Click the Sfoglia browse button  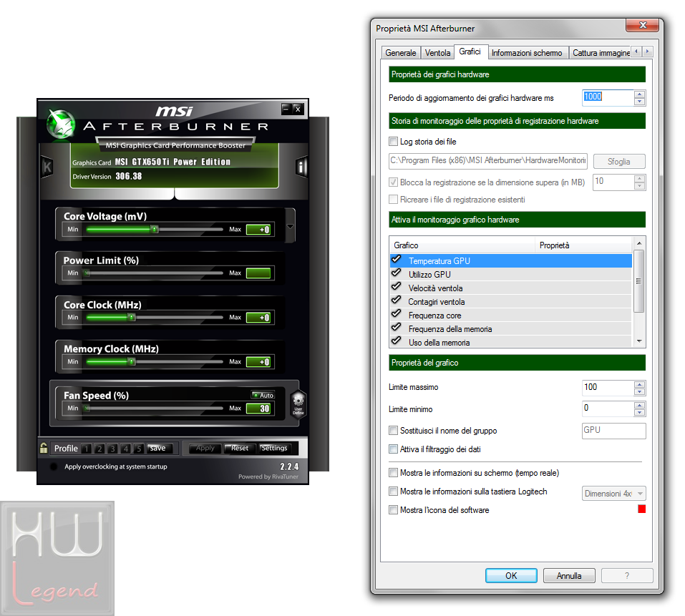[619, 162]
